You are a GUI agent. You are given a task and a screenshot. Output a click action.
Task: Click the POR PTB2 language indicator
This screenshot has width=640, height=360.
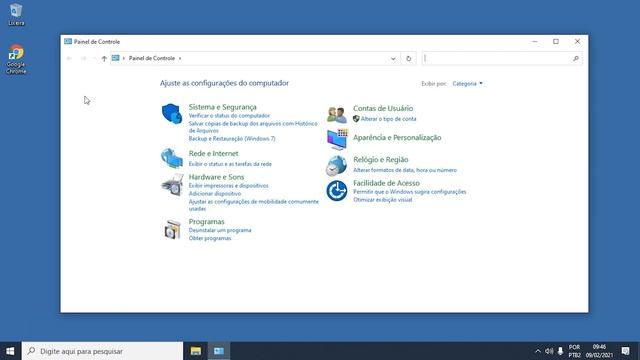[x=574, y=351]
